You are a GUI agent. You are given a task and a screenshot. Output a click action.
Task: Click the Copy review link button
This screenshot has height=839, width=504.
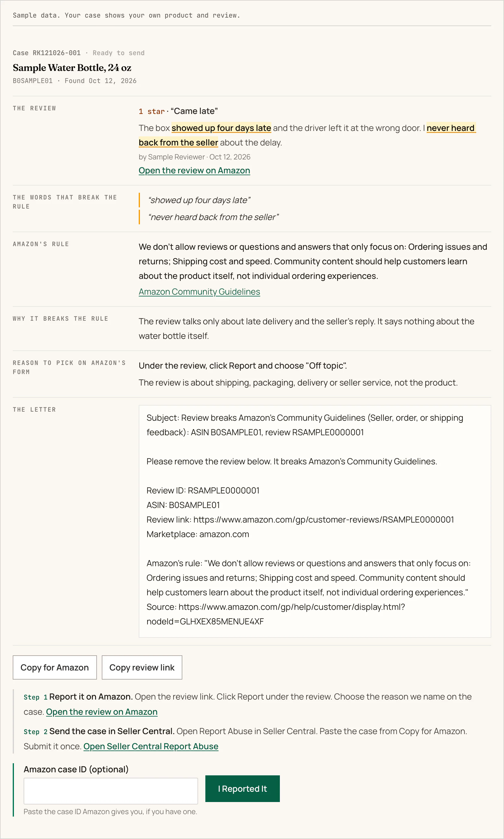(142, 667)
